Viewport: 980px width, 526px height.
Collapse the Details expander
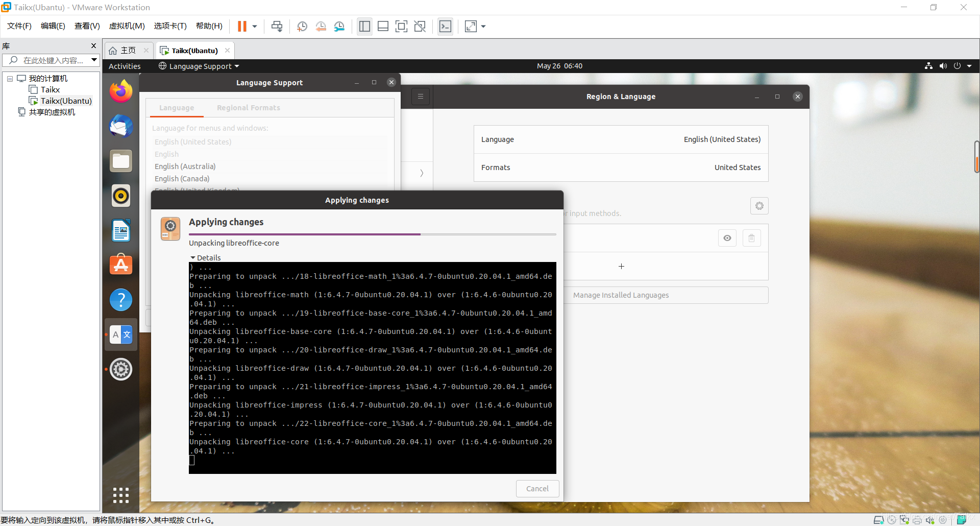pos(205,258)
